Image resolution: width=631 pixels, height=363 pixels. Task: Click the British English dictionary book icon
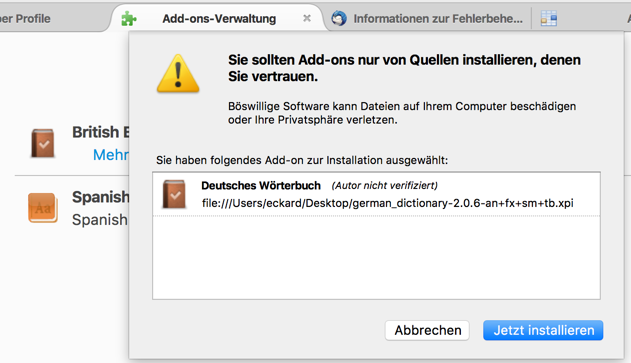click(x=43, y=143)
